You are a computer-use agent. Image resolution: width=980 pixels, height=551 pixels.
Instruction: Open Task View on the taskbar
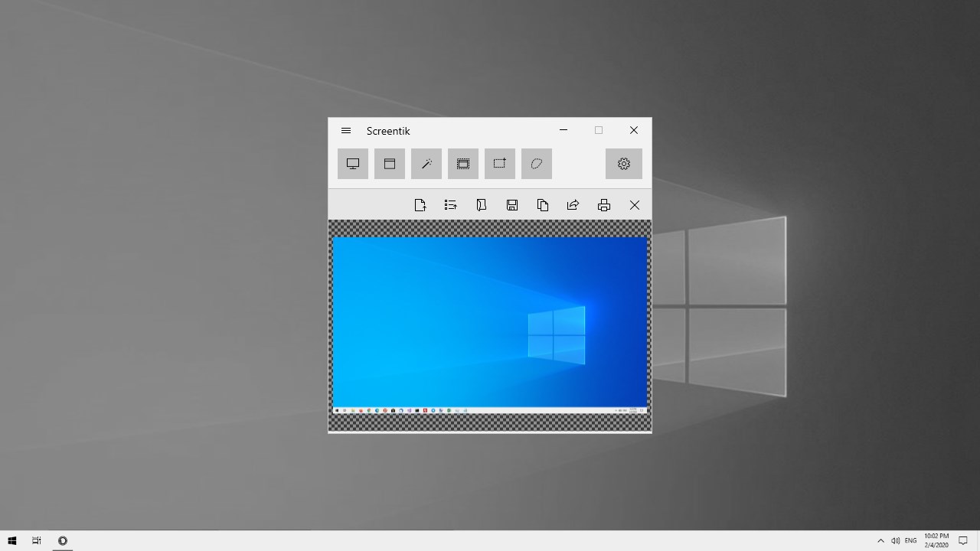[37, 540]
